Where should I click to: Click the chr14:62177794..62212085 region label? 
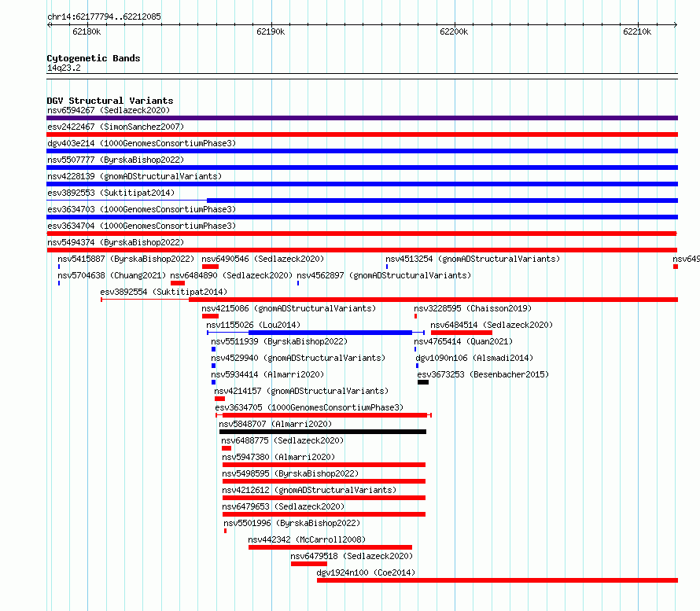pos(104,17)
